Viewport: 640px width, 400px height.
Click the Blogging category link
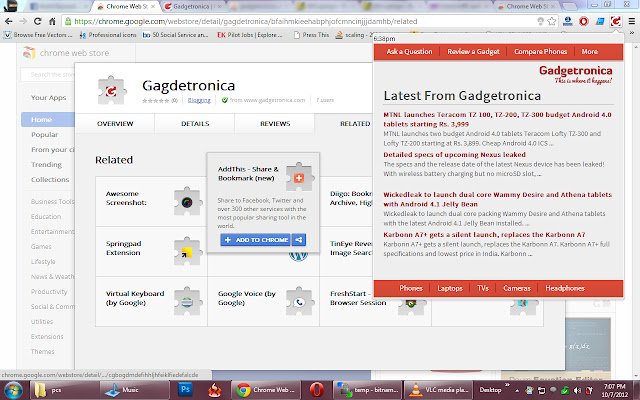point(199,100)
